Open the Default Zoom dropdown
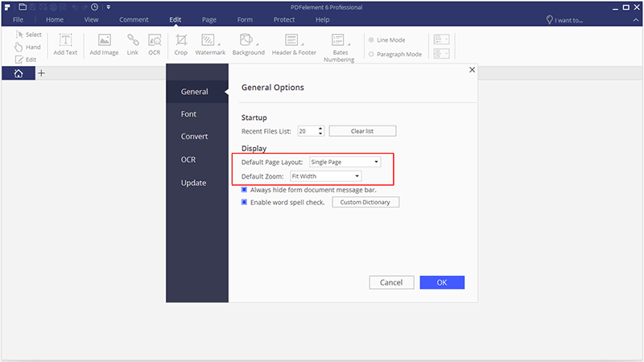 pos(326,176)
